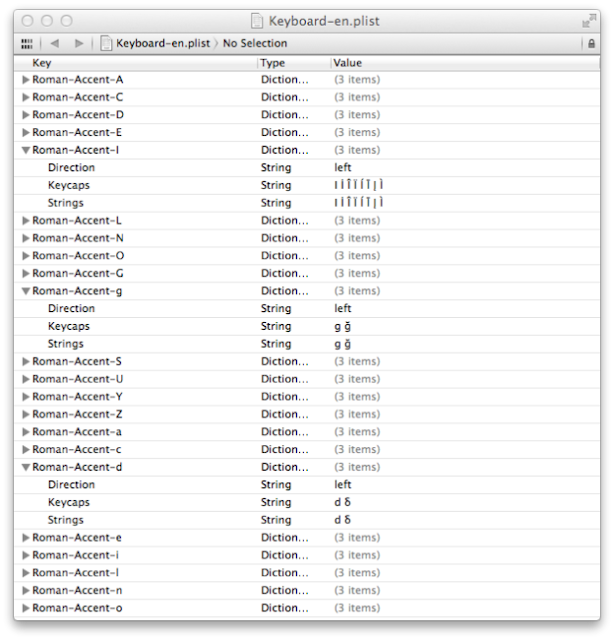The image size is (614, 640).
Task: Click the document icon in the title bar
Action: tap(257, 21)
